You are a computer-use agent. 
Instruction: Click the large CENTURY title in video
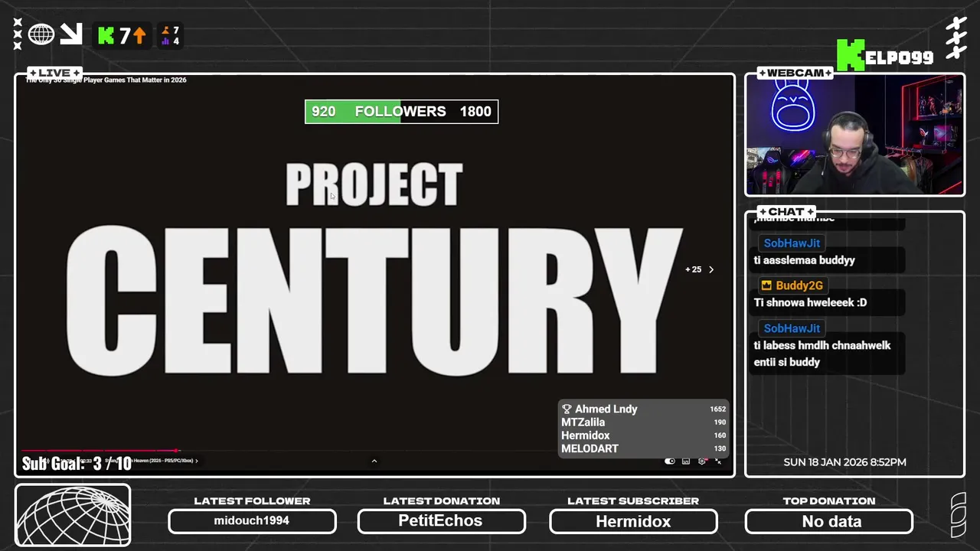[374, 300]
